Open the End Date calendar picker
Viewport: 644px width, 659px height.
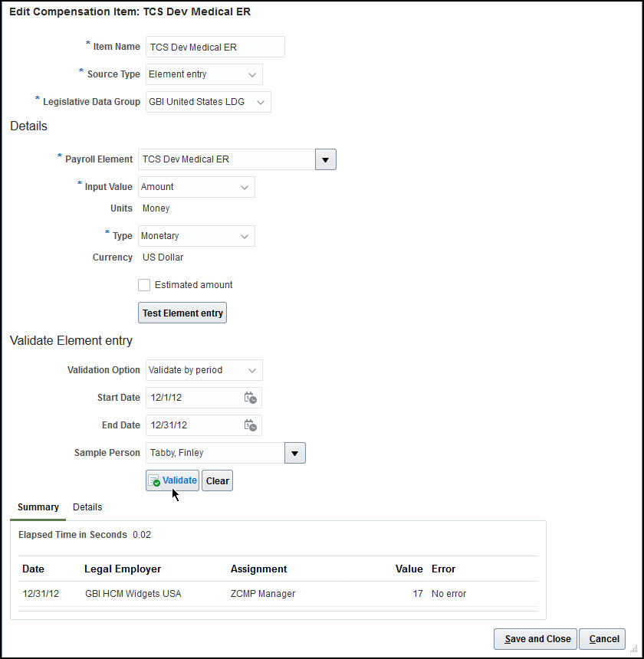click(x=250, y=425)
